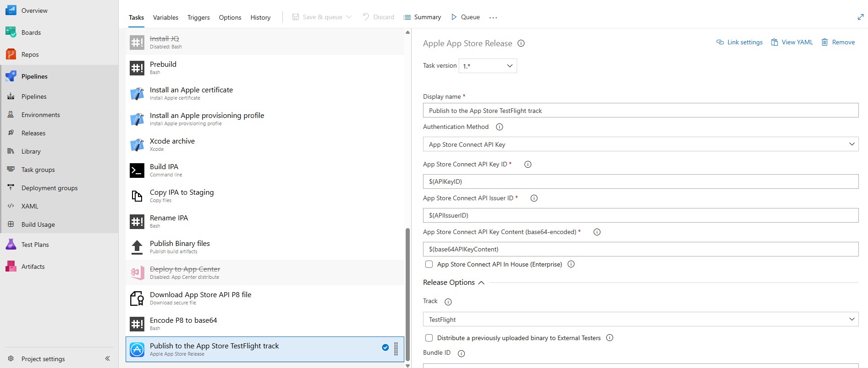Show info for API Key ID field

(x=528, y=165)
